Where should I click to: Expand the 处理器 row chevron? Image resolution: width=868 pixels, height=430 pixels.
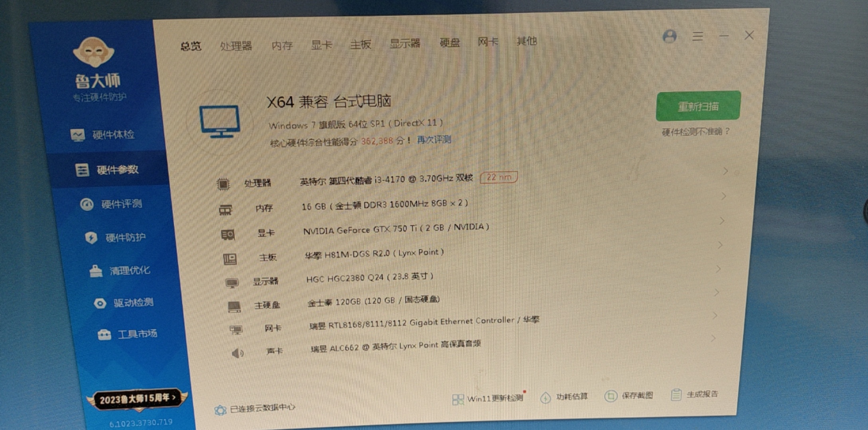click(x=726, y=171)
